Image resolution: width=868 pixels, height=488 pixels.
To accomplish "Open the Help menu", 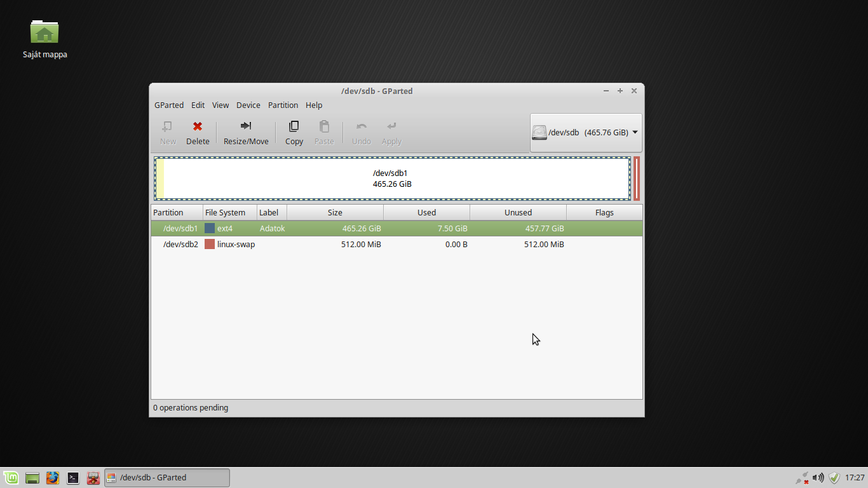I will 314,105.
